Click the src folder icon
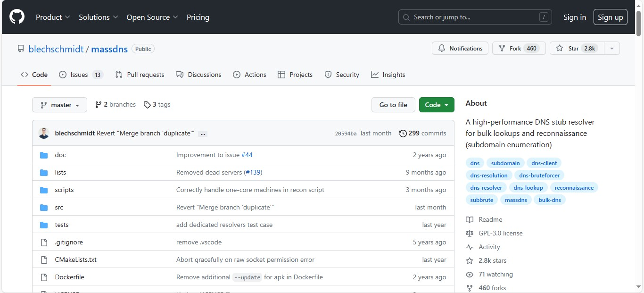The image size is (644, 293). [x=44, y=207]
